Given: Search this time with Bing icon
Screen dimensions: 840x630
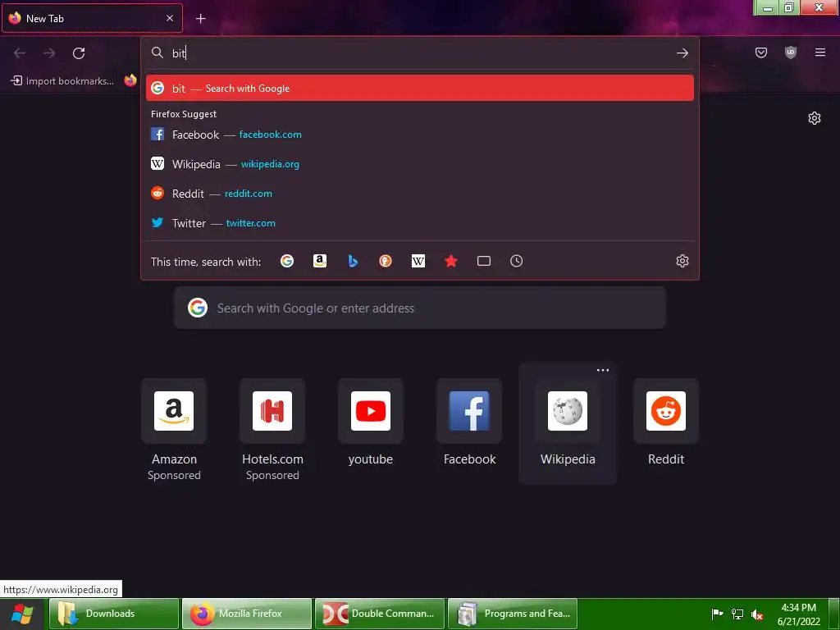Looking at the screenshot, I should point(353,261).
